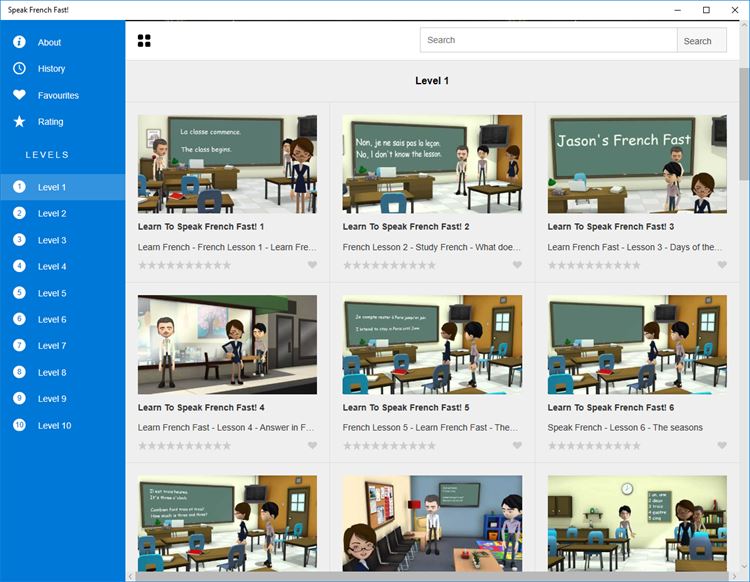Open Learn To Speak French Fast! 1 title
The height and width of the screenshot is (582, 750).
click(201, 227)
